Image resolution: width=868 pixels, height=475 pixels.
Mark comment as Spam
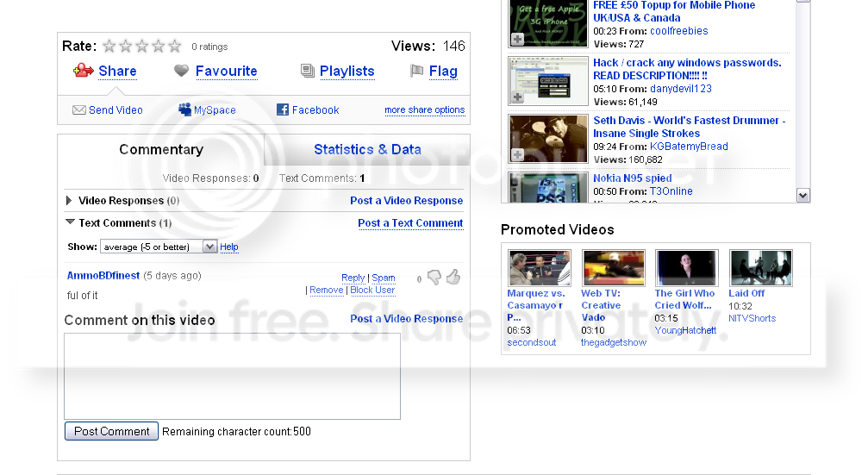[x=383, y=278]
